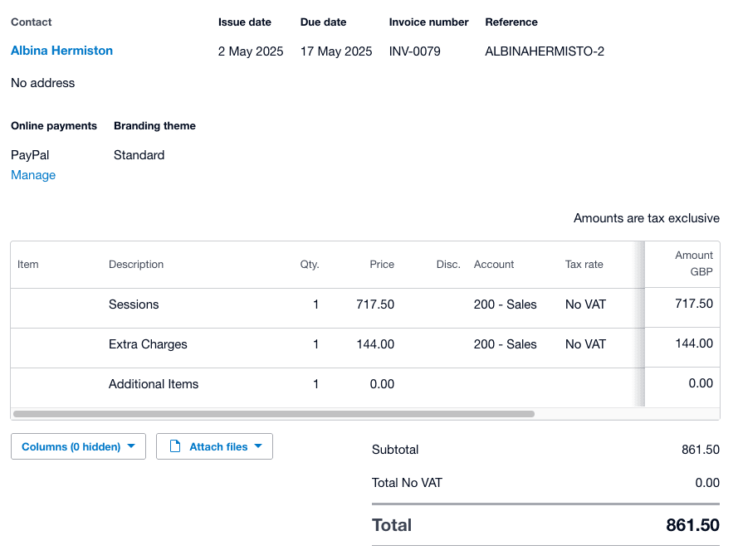This screenshot has width=733, height=560.
Task: Click the Sessions quantity field
Action: 315,304
